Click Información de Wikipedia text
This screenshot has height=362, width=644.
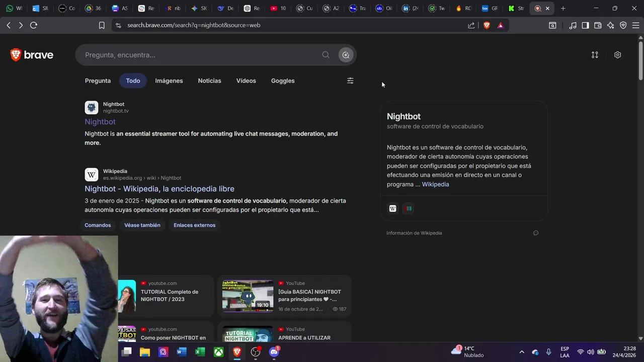414,233
